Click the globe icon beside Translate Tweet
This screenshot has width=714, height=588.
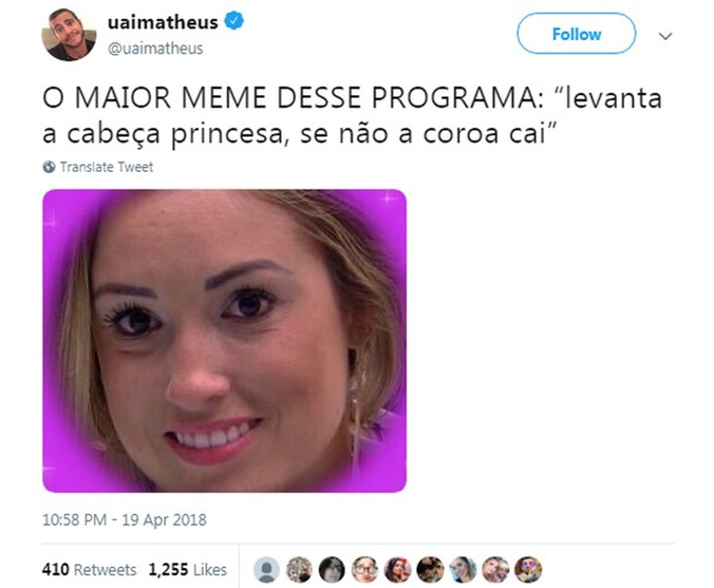coord(49,167)
